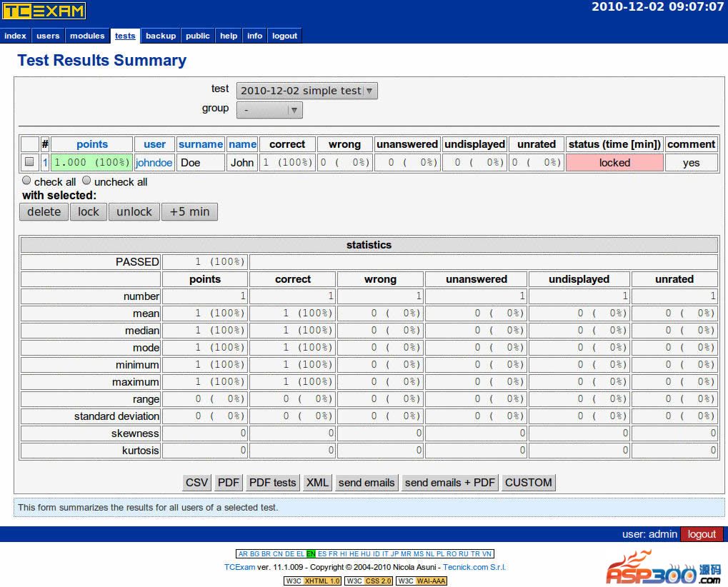Click the W3C WAI-AAA badge
728x587 pixels.
[422, 581]
